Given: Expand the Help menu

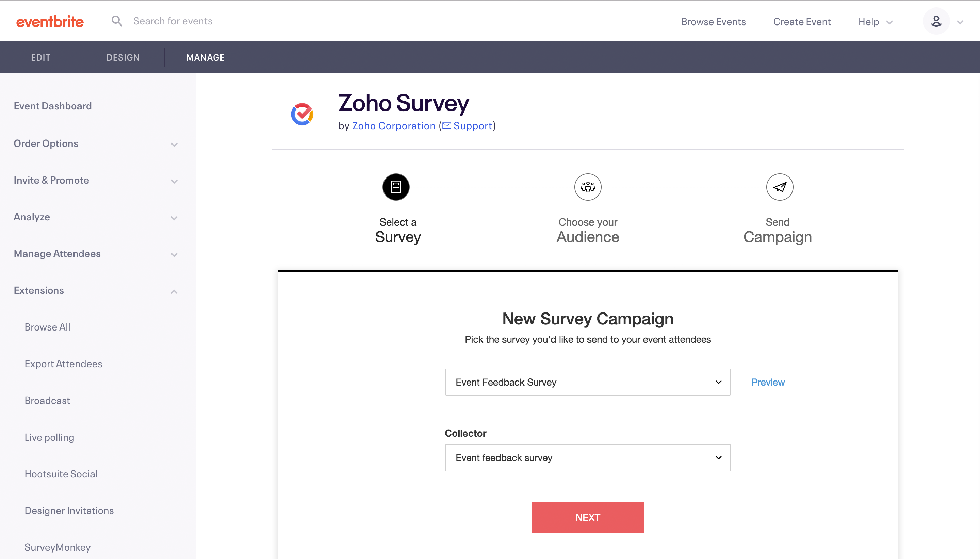Looking at the screenshot, I should point(875,22).
